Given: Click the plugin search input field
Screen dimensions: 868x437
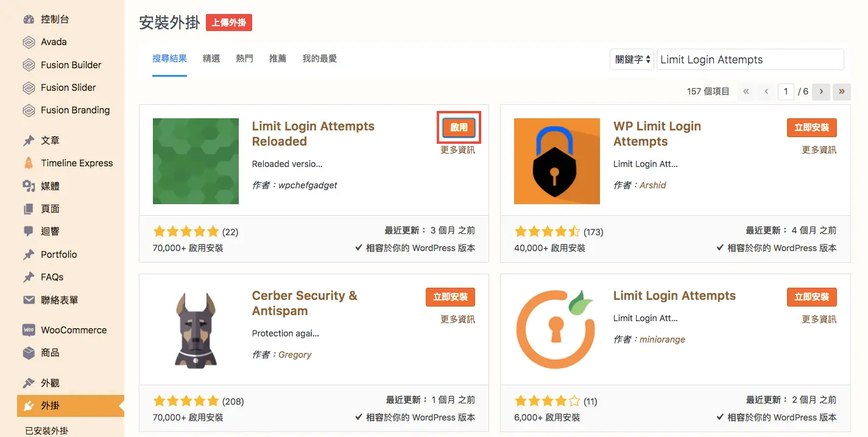Looking at the screenshot, I should pyautogui.click(x=750, y=60).
